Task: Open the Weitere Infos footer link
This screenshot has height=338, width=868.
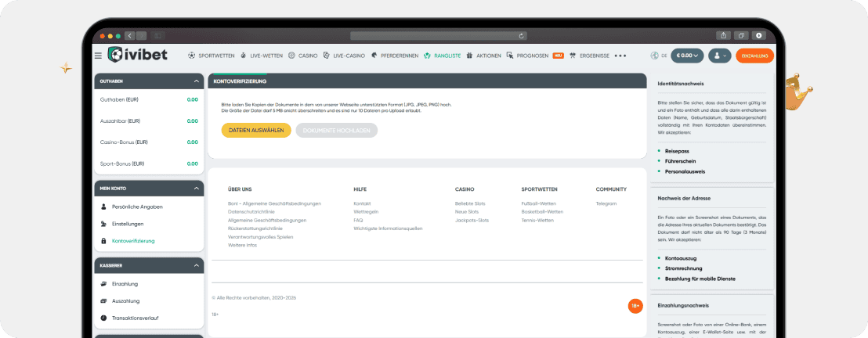Action: (x=242, y=245)
